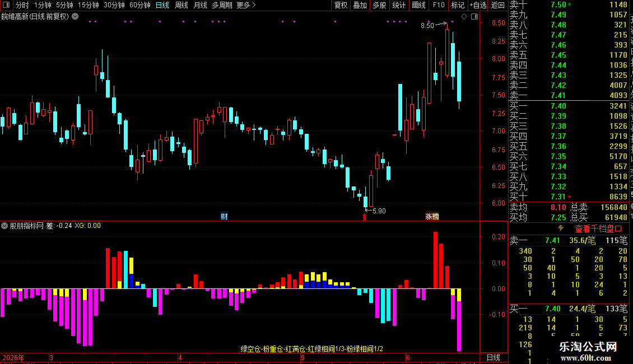This screenshot has height=364, width=633.
Task: Select the 5分钟 period tab
Action: 64,5
